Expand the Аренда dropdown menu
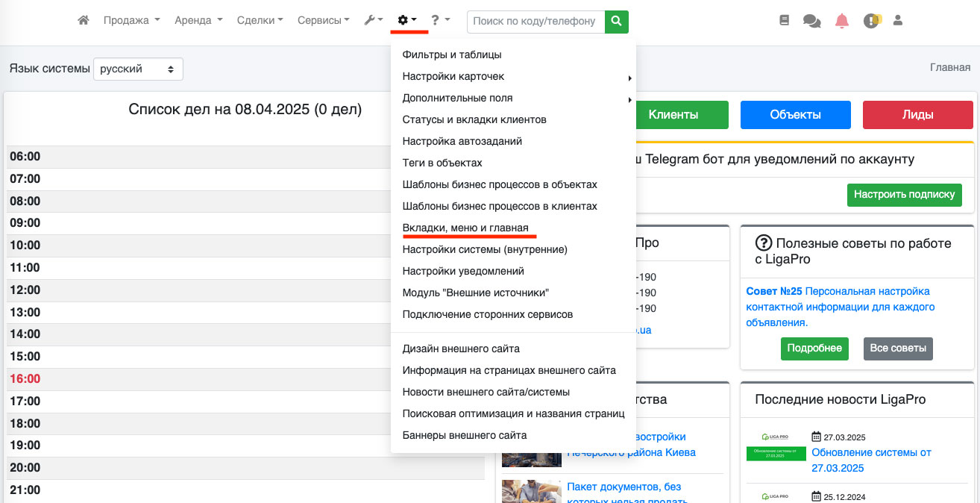This screenshot has width=980, height=503. [x=198, y=21]
